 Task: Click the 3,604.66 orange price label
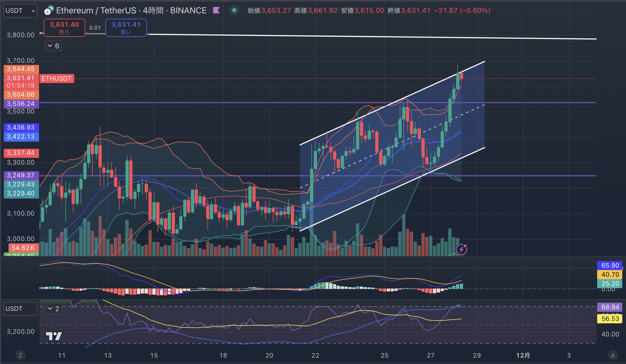coord(21,95)
